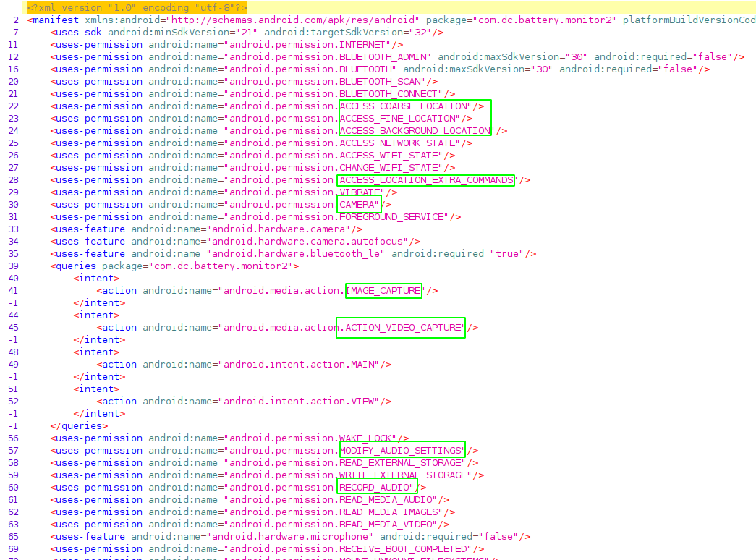
Task: Select the READ_EXTERNAL_STORAGE permission line
Action: [x=264, y=463]
